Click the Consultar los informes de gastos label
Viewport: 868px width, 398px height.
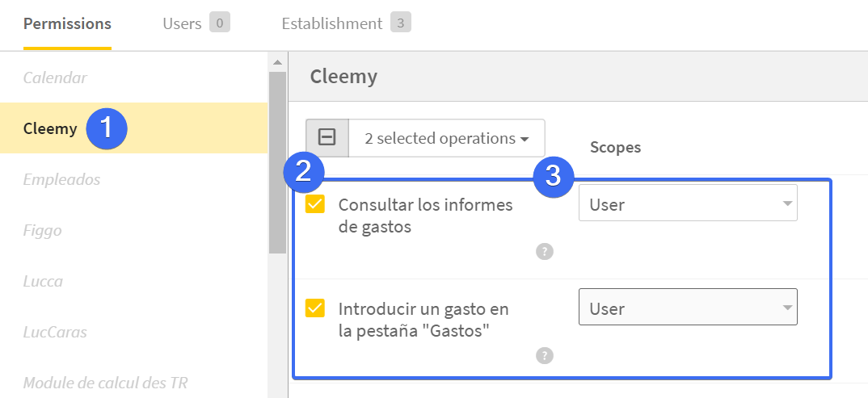426,216
